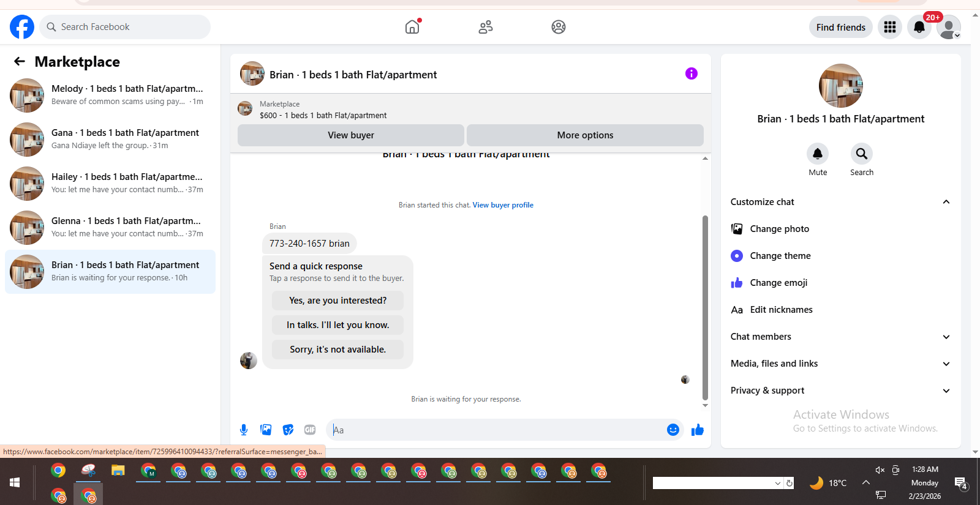Click the chat scrollbar thumb
This screenshot has width=980, height=505.
tap(705, 307)
